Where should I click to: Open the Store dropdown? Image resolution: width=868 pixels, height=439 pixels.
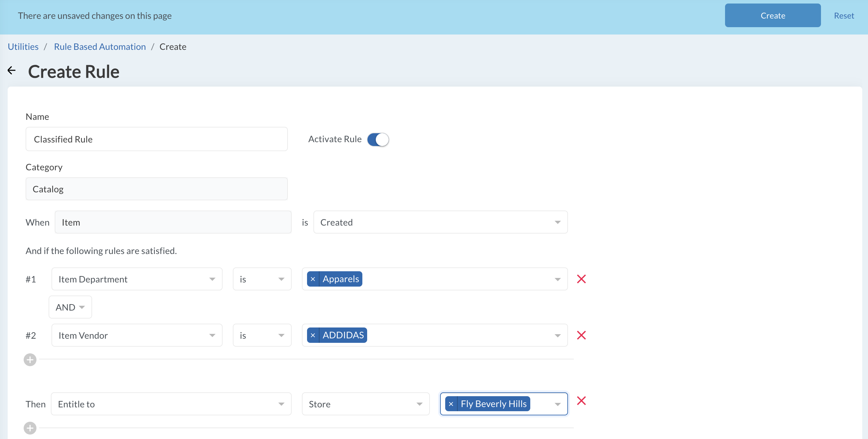point(366,404)
